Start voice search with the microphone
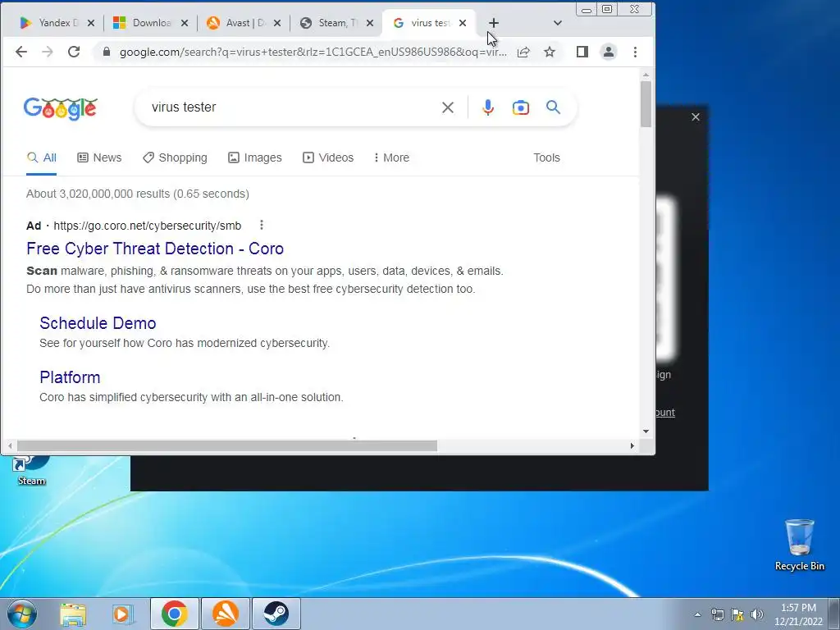The image size is (840, 630). pos(488,107)
